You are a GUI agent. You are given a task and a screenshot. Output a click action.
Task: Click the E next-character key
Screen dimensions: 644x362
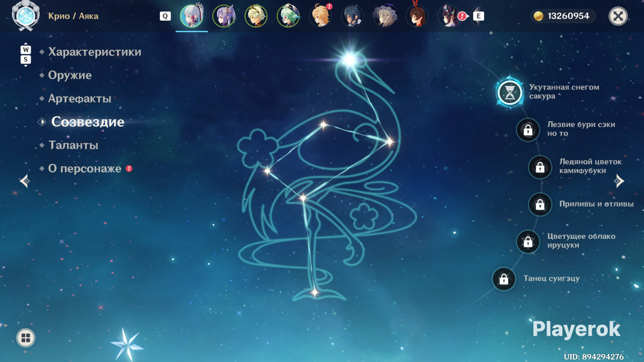pyautogui.click(x=478, y=16)
